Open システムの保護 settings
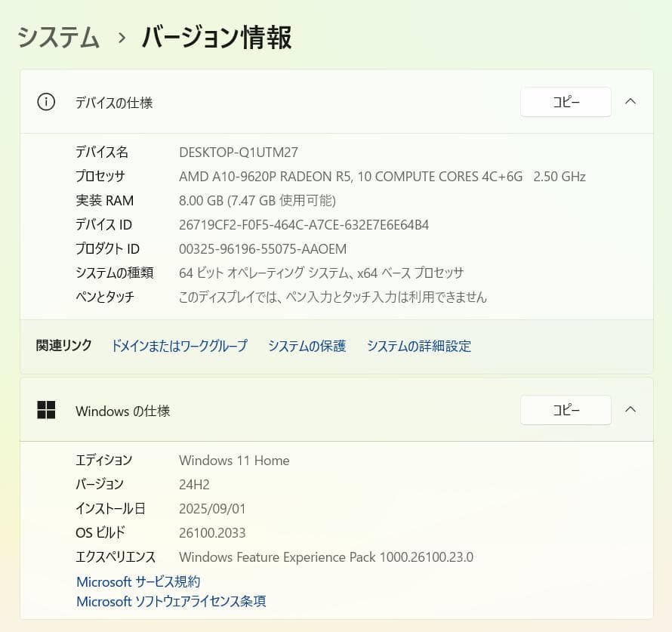The height and width of the screenshot is (632, 672). [x=306, y=346]
